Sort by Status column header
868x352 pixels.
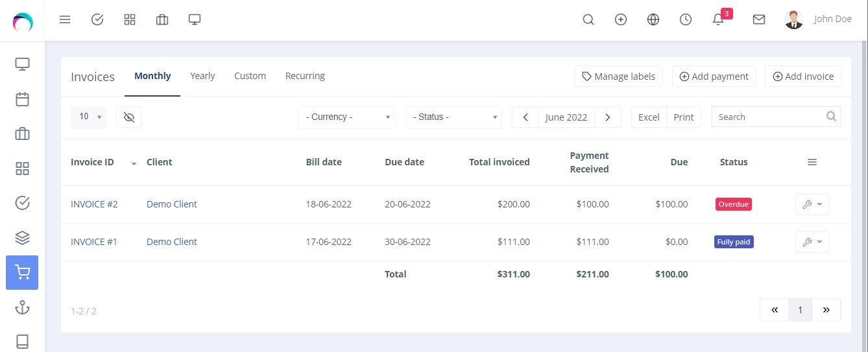[x=734, y=162]
